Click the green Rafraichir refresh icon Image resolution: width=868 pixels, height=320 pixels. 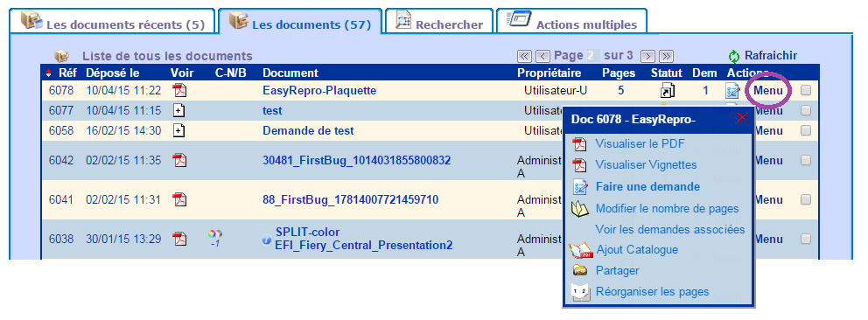coord(734,56)
